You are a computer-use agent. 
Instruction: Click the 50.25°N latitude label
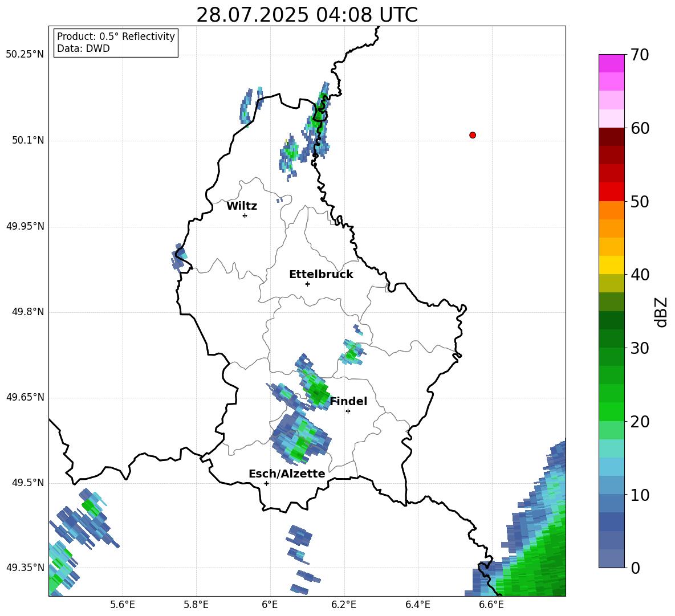(x=25, y=55)
